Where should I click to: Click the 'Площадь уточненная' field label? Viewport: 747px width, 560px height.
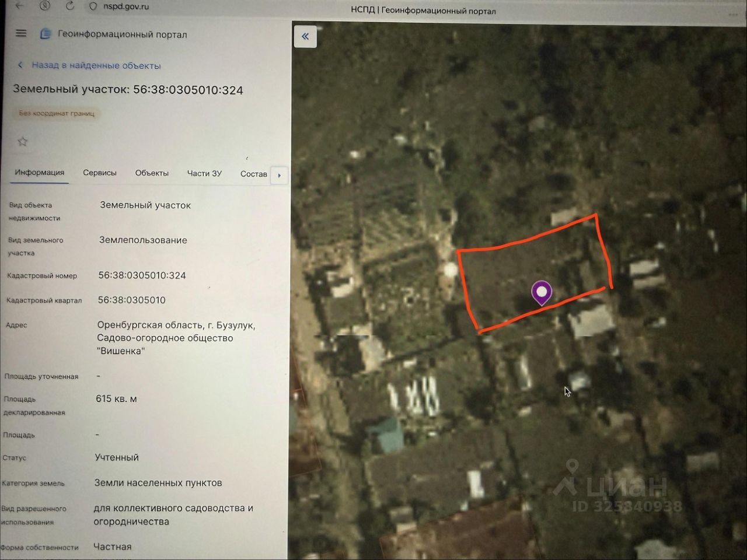(x=41, y=377)
